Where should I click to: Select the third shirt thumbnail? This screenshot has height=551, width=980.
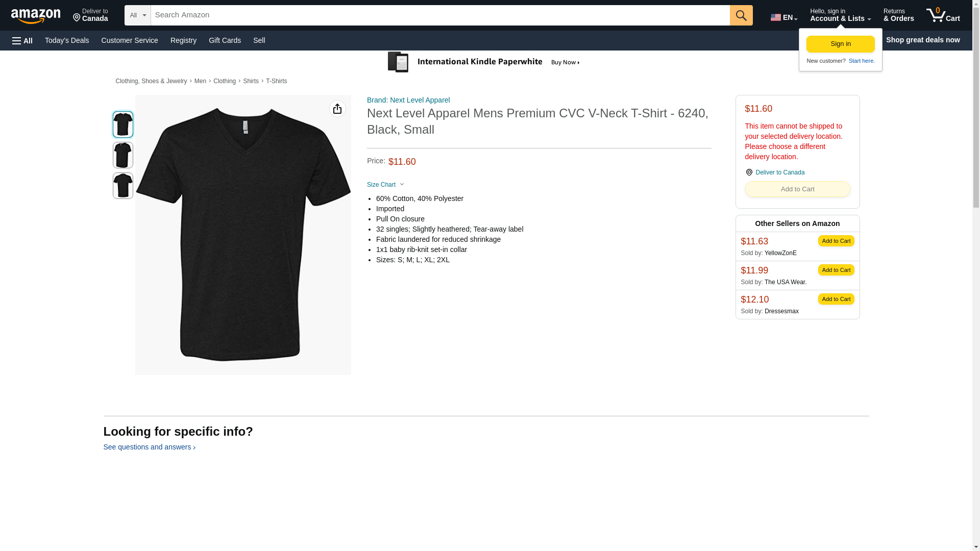click(x=122, y=186)
